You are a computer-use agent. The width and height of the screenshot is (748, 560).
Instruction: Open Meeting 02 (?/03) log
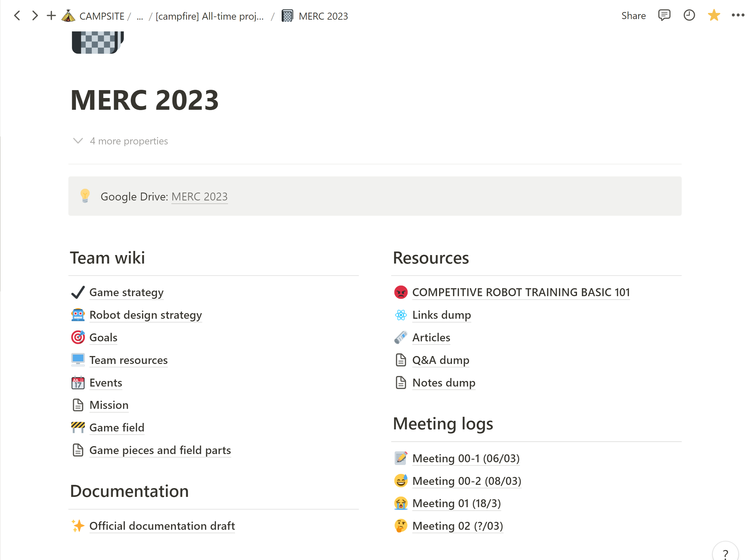[458, 526]
